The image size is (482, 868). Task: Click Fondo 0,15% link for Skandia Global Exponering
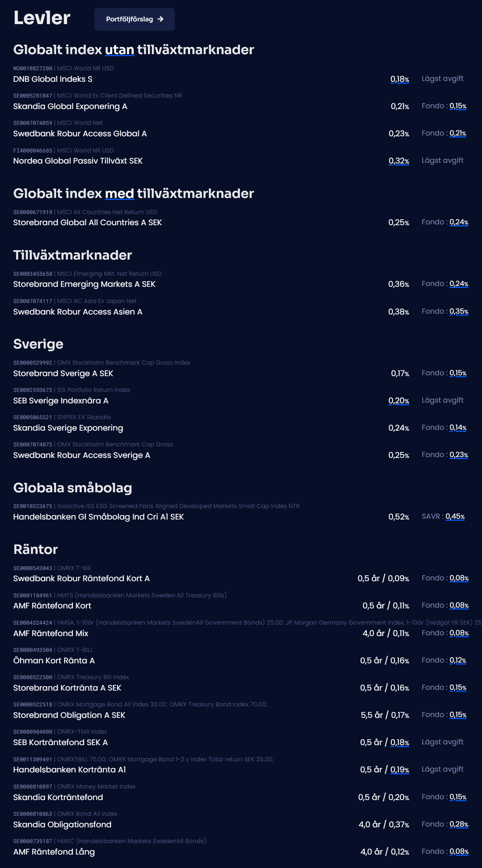[x=458, y=106]
